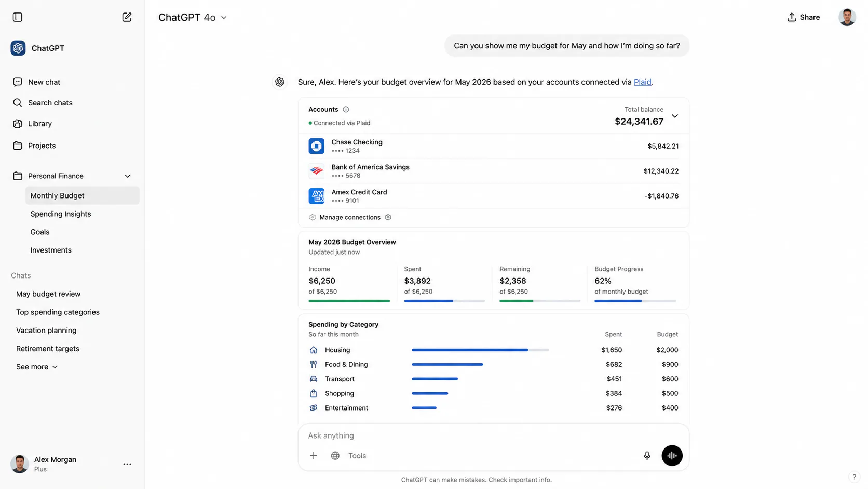Viewport: 868px width, 489px height.
Task: Click the 62% budget progress value
Action: [x=603, y=281]
